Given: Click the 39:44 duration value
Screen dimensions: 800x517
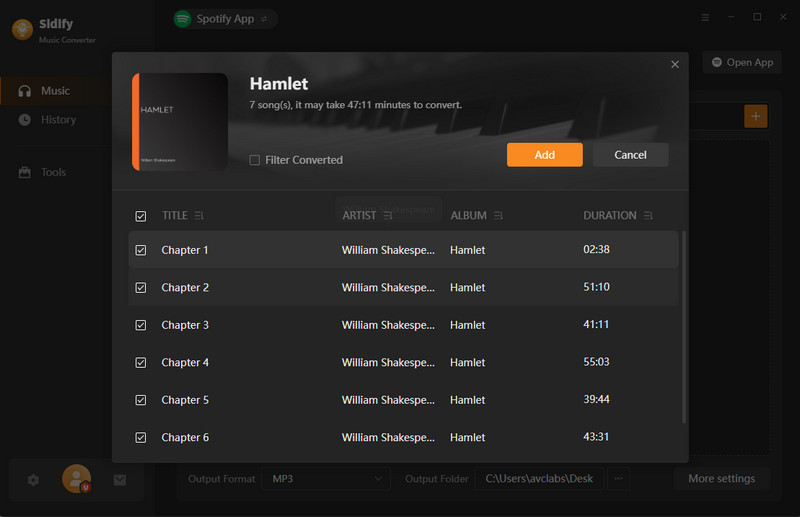Looking at the screenshot, I should coord(596,400).
